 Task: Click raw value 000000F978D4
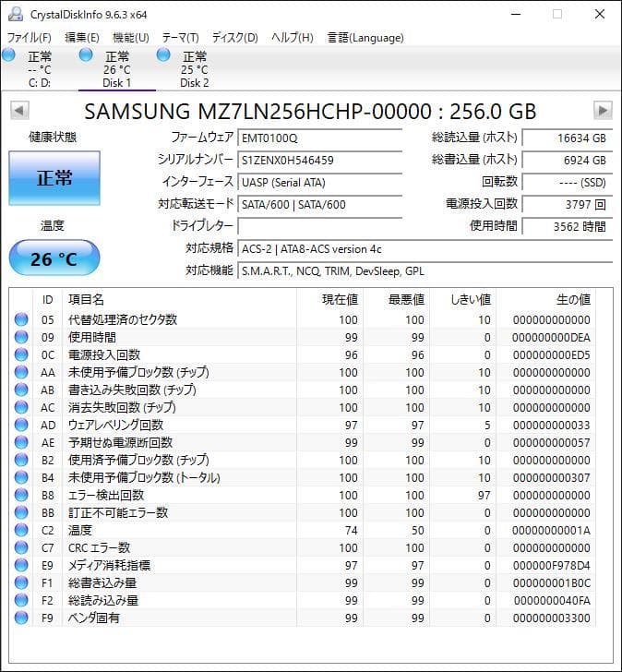[x=551, y=566]
